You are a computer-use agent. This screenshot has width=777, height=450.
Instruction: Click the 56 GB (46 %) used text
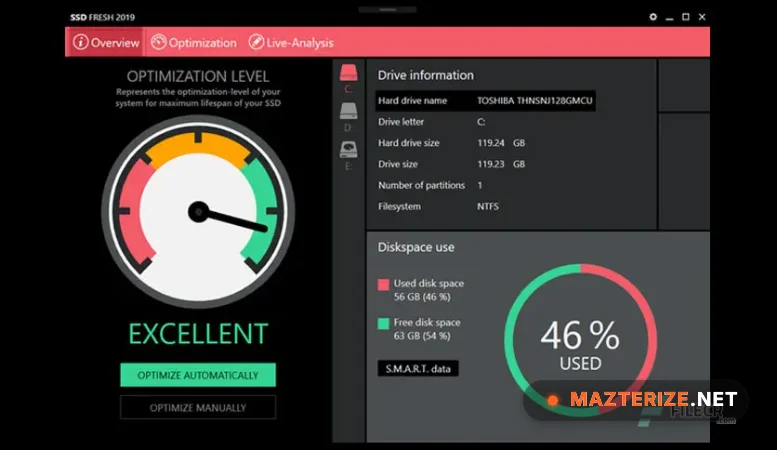(x=422, y=297)
